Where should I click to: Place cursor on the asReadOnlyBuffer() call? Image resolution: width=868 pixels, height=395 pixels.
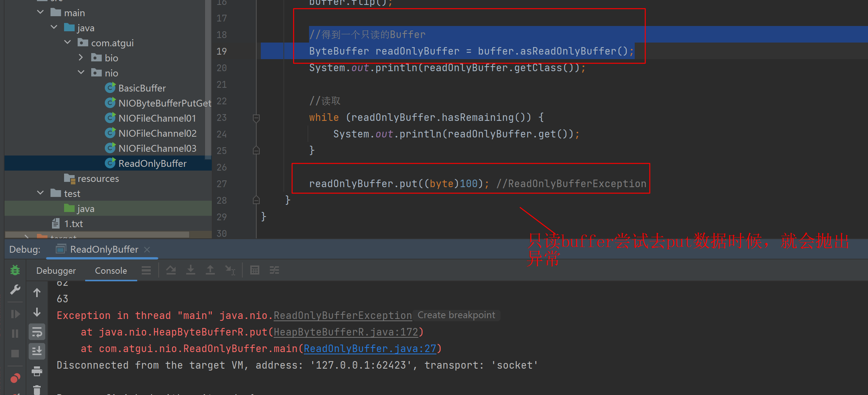tap(574, 51)
